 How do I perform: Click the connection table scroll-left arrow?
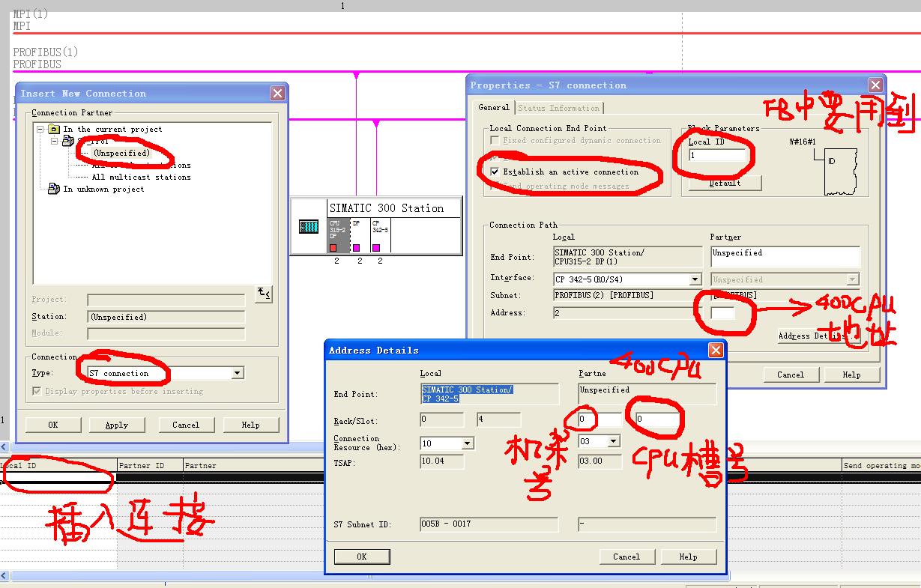point(4,576)
